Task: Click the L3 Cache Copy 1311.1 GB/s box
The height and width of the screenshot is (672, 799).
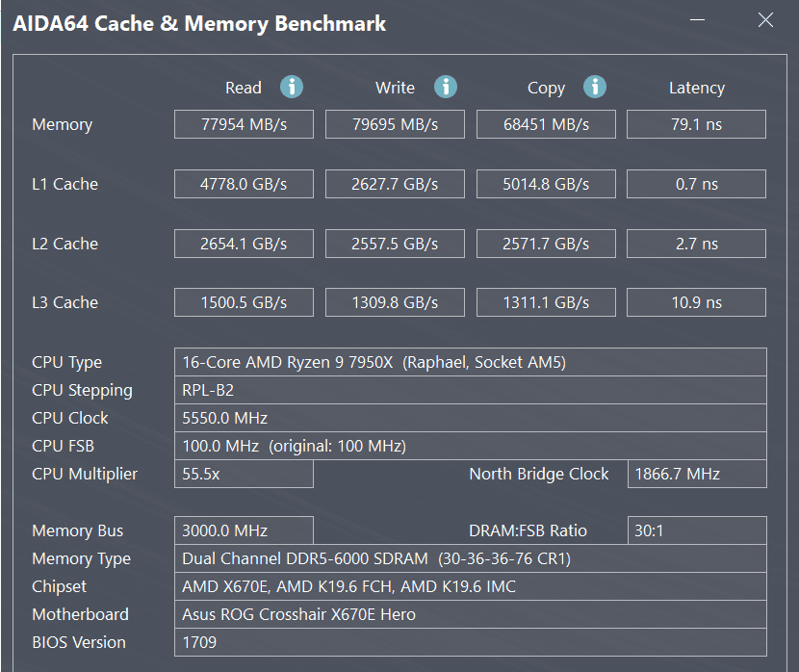Action: tap(546, 302)
